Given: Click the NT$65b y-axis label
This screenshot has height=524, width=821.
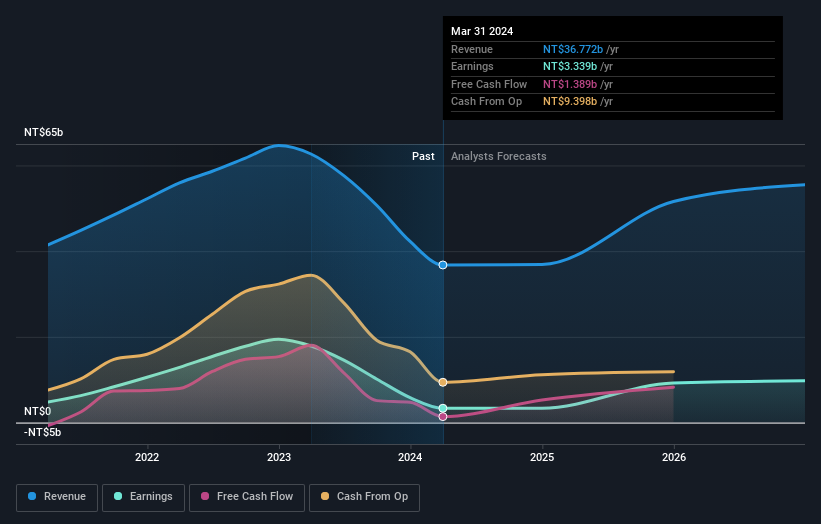Looking at the screenshot, I should 43,132.
